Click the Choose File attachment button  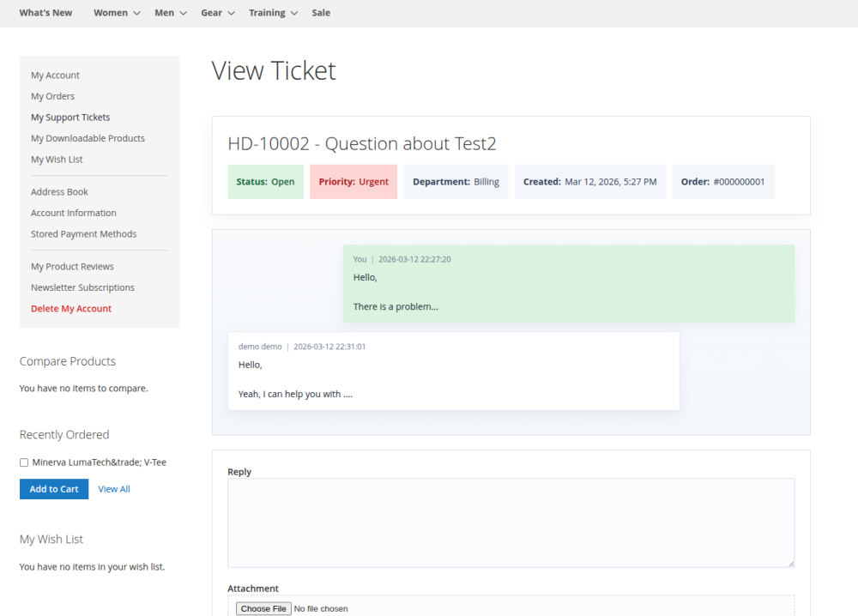pos(263,608)
